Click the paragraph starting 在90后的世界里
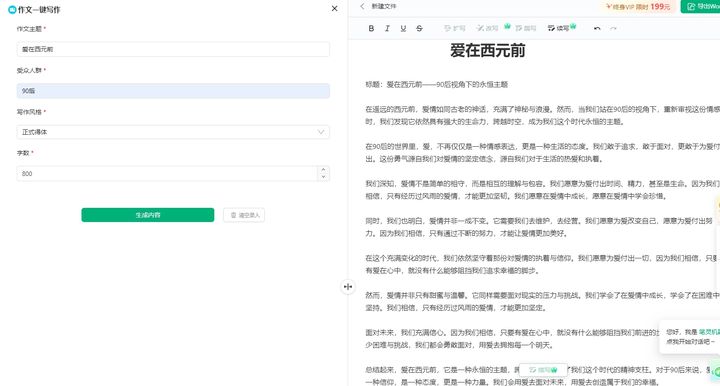The image size is (720, 386). coord(542,153)
